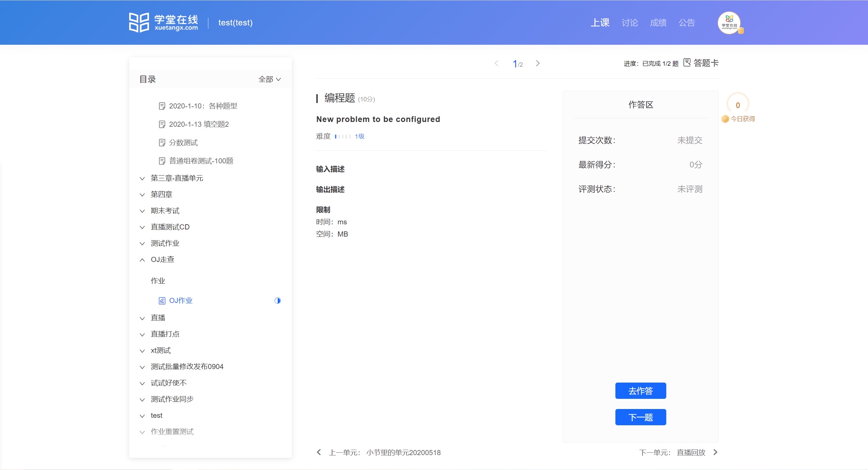Image resolution: width=868 pixels, height=470 pixels.
Task: Click the 今日获得 label
Action: (x=743, y=119)
